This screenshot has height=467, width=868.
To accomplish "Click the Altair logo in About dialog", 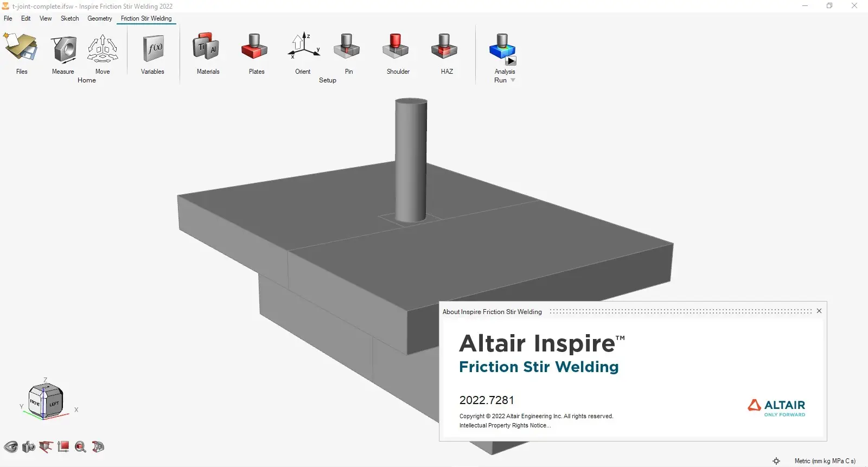I will click(x=777, y=407).
